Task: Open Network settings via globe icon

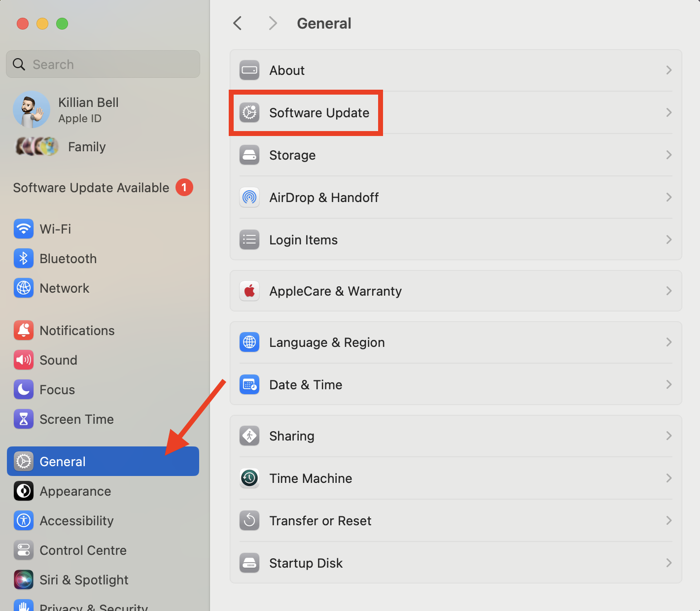Action: click(x=23, y=288)
